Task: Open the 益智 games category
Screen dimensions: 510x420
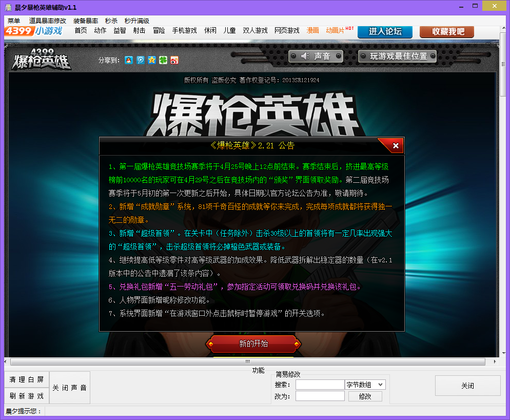Action: (120, 31)
